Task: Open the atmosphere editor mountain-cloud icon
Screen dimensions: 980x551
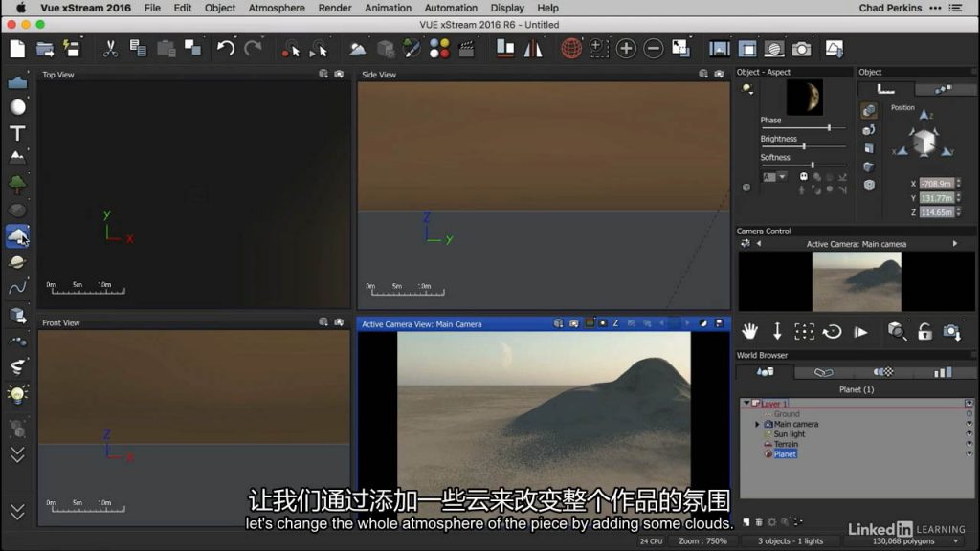Action: pos(358,49)
